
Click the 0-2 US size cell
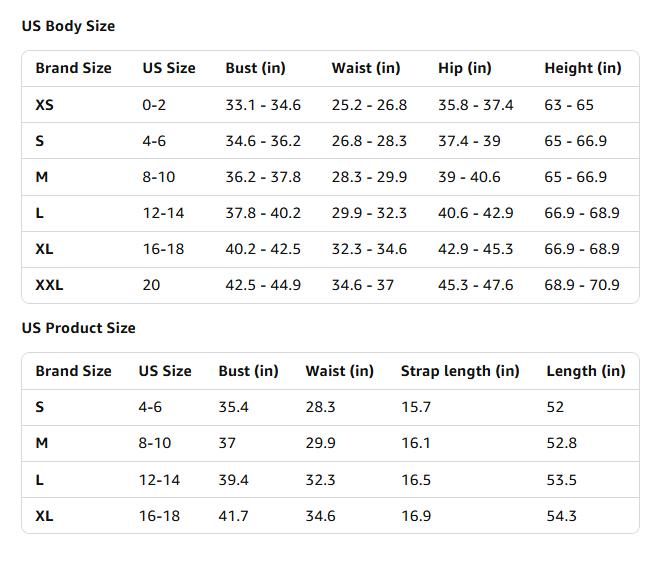[x=154, y=105]
